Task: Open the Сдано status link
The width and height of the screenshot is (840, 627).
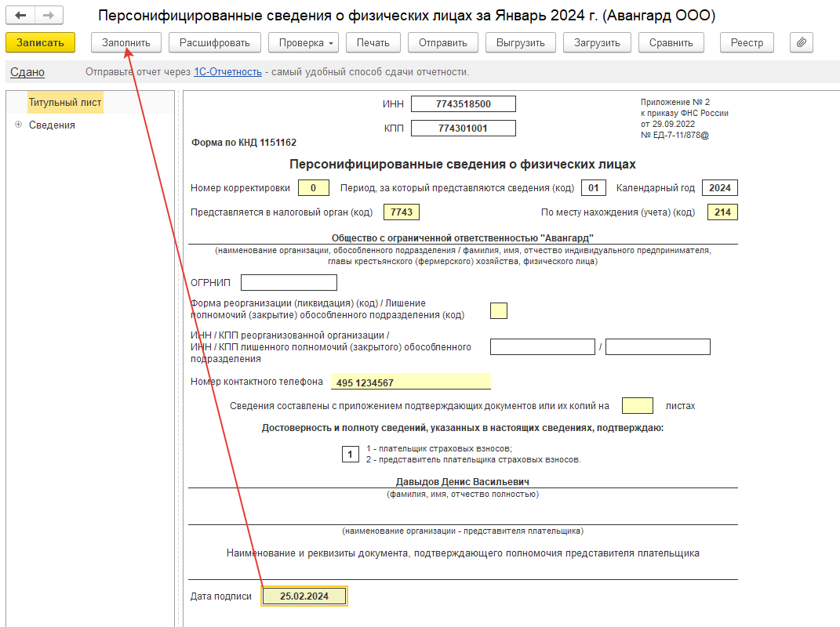Action: click(x=27, y=72)
